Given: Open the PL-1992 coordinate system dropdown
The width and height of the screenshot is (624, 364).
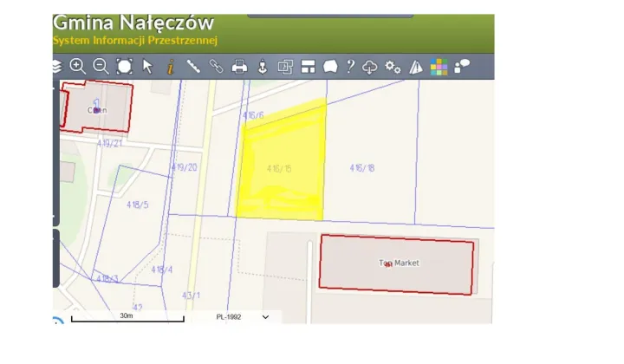Looking at the screenshot, I should pos(242,317).
